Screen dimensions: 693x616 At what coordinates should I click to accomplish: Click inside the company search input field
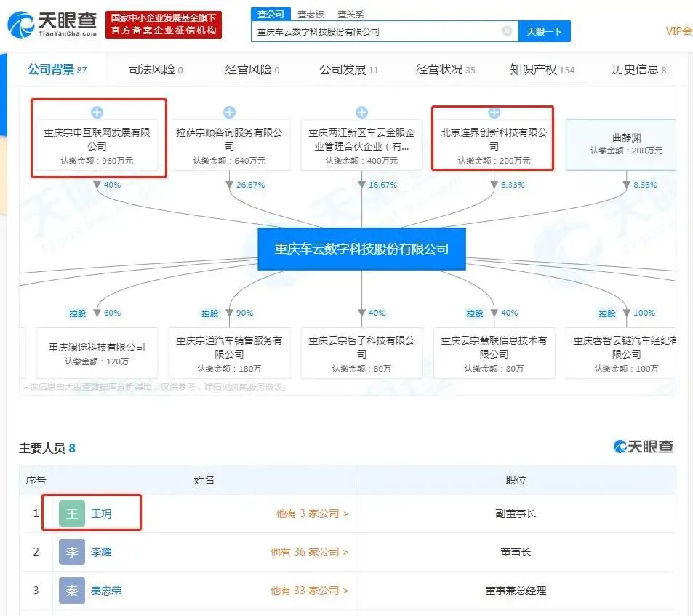(378, 31)
